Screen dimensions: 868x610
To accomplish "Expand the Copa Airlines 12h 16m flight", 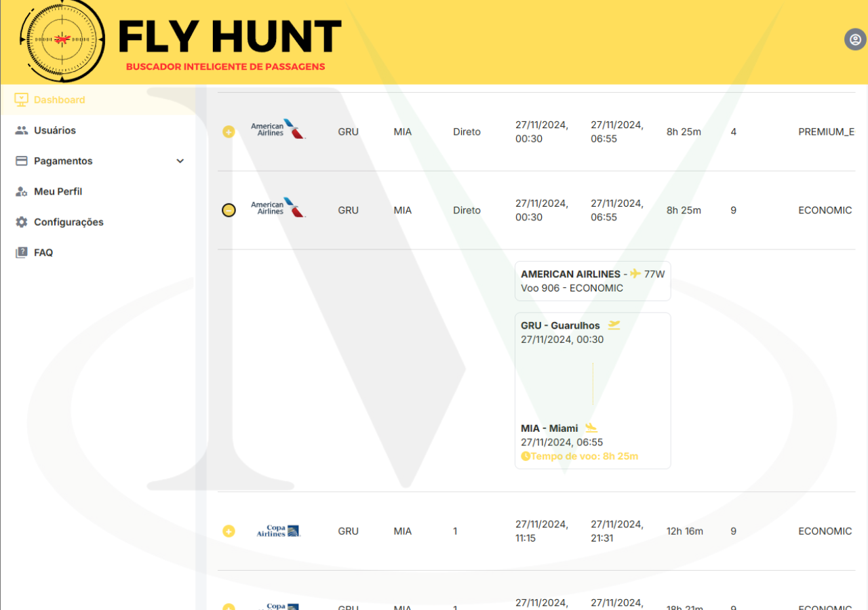I will [229, 531].
